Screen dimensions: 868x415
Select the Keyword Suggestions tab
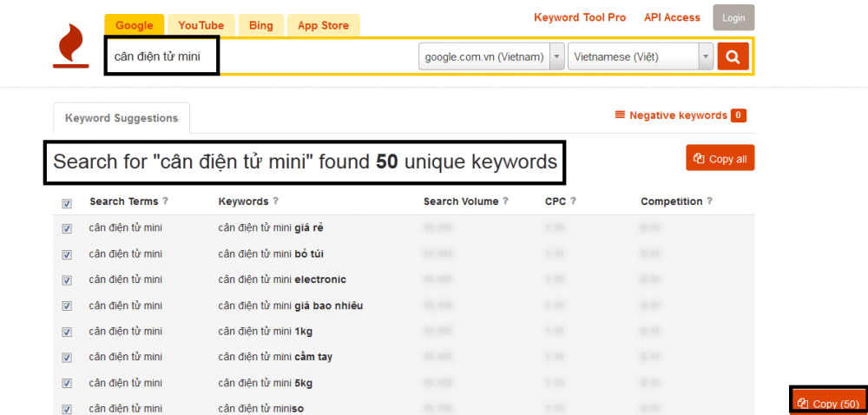coord(122,118)
